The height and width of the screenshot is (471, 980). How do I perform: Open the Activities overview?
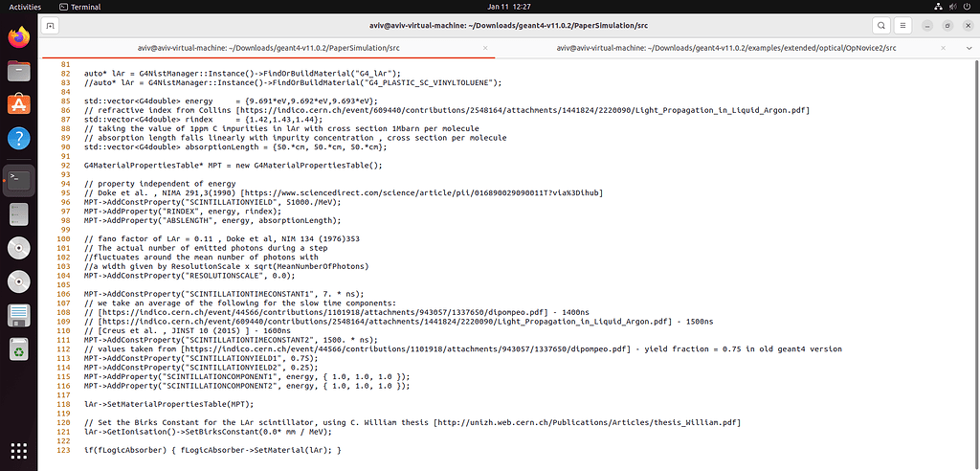[25, 6]
